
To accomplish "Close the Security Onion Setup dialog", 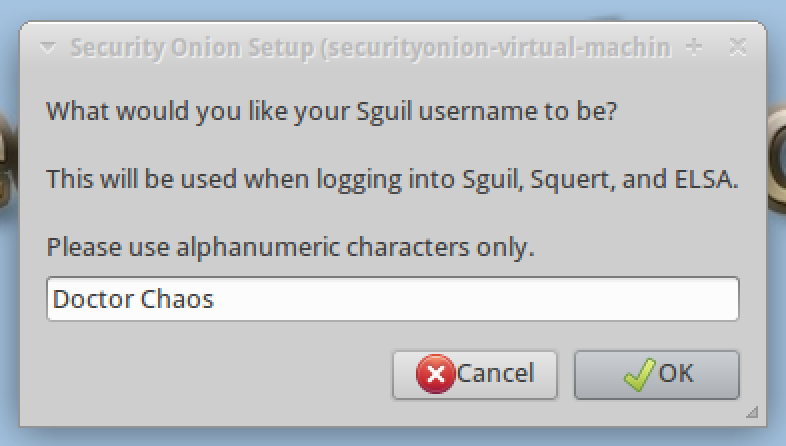I will coord(737,47).
